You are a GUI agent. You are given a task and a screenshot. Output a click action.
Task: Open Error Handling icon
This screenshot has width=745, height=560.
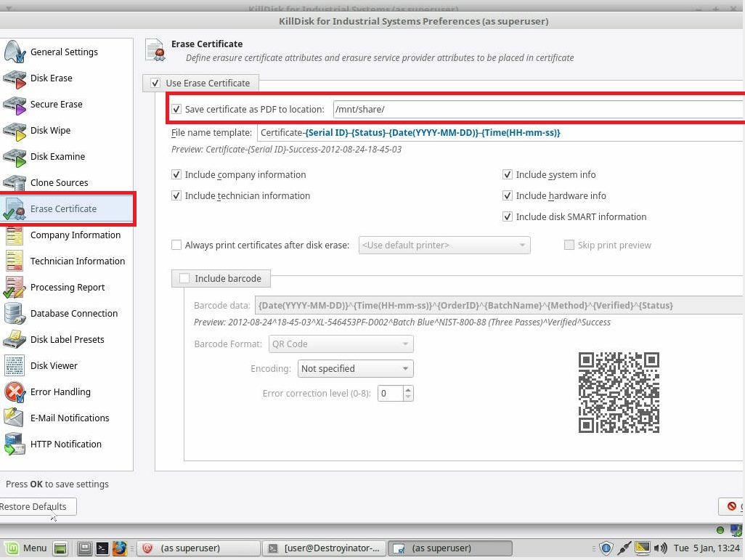coord(15,392)
